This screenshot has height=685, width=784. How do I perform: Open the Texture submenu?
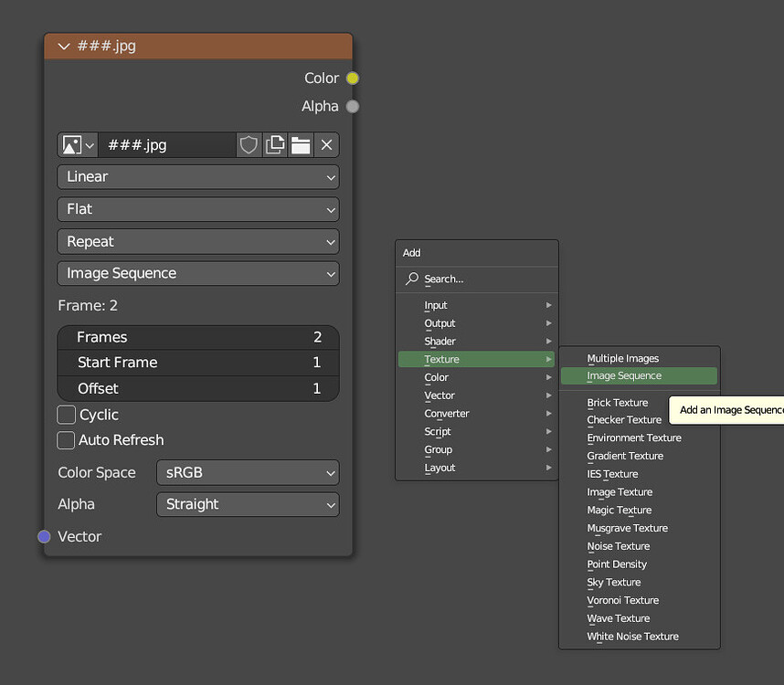pyautogui.click(x=476, y=359)
